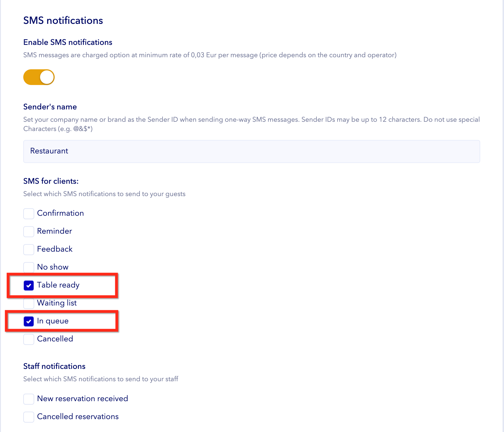Check the Cancelled reservations staff checkbox
Viewport: 504px width, 432px height.
click(29, 417)
